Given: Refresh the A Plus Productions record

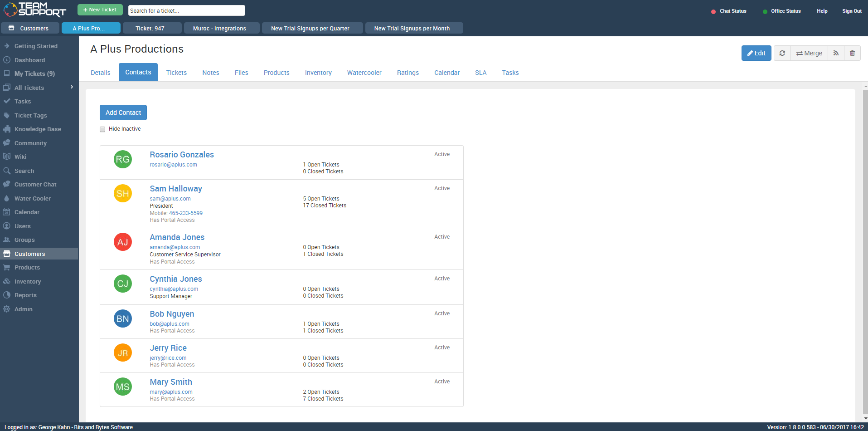Looking at the screenshot, I should tap(782, 53).
